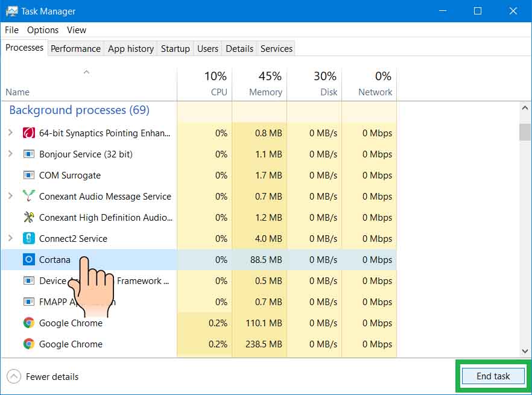Expand the 64-bit Synaptics Pointing Enhancer process
Screen dimensions: 532x395
pos(10,133)
